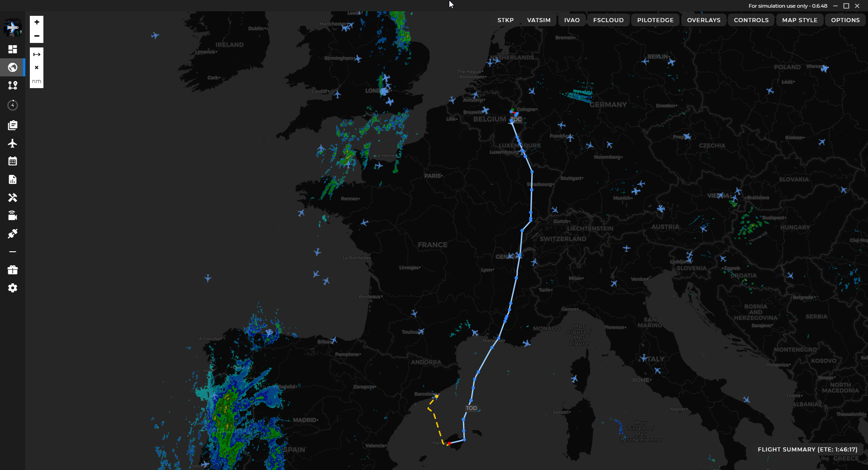Open the dashboard icon in sidebar
This screenshot has width=868, height=470.
point(13,49)
